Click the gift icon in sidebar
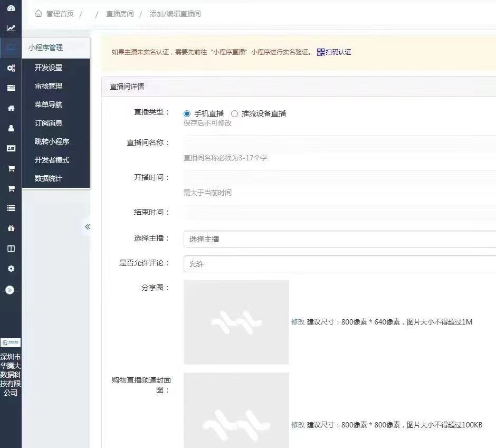The image size is (496, 448). pos(11,228)
